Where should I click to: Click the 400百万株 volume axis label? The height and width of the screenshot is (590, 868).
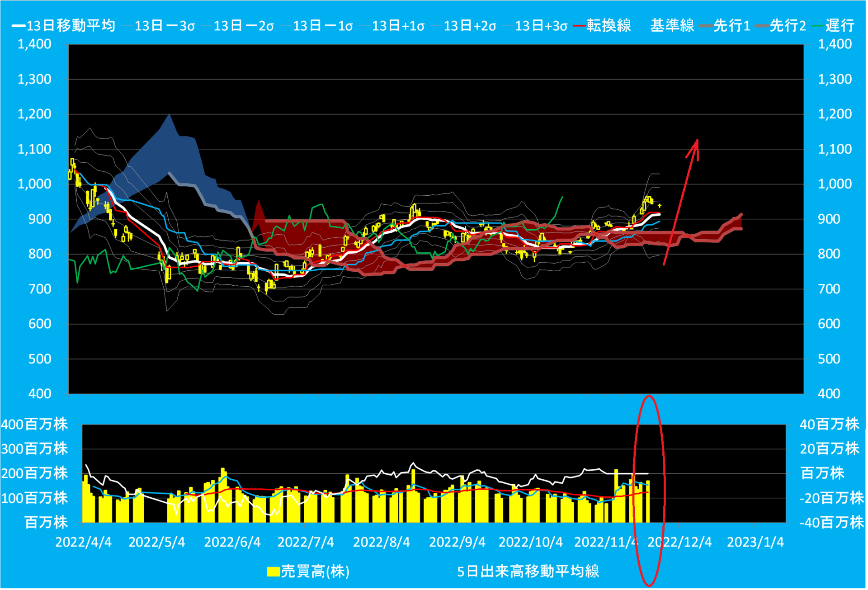(34, 425)
